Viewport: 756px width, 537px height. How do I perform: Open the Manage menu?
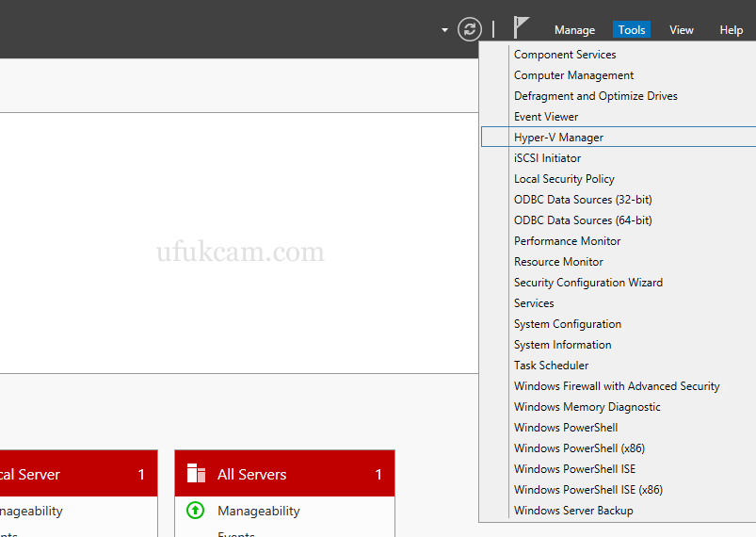(x=574, y=30)
